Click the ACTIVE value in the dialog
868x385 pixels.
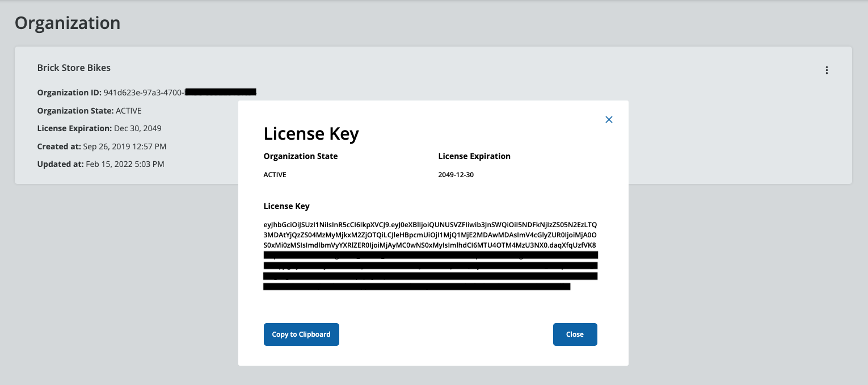(x=275, y=175)
